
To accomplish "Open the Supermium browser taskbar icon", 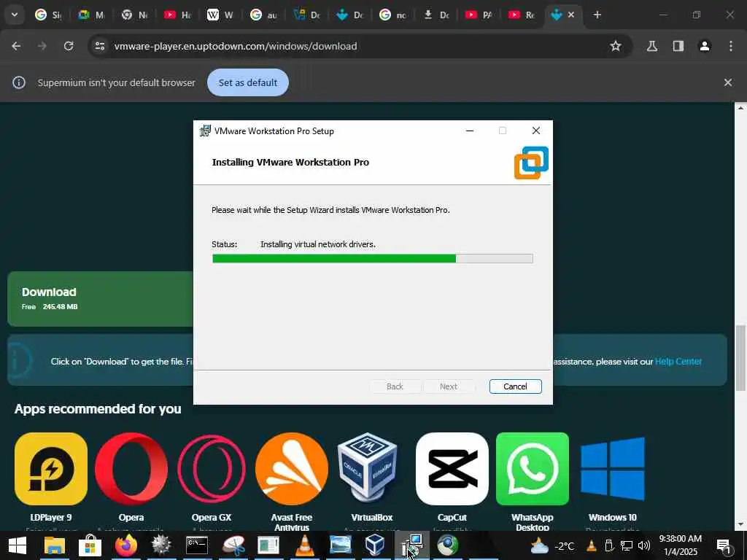I will (x=447, y=545).
